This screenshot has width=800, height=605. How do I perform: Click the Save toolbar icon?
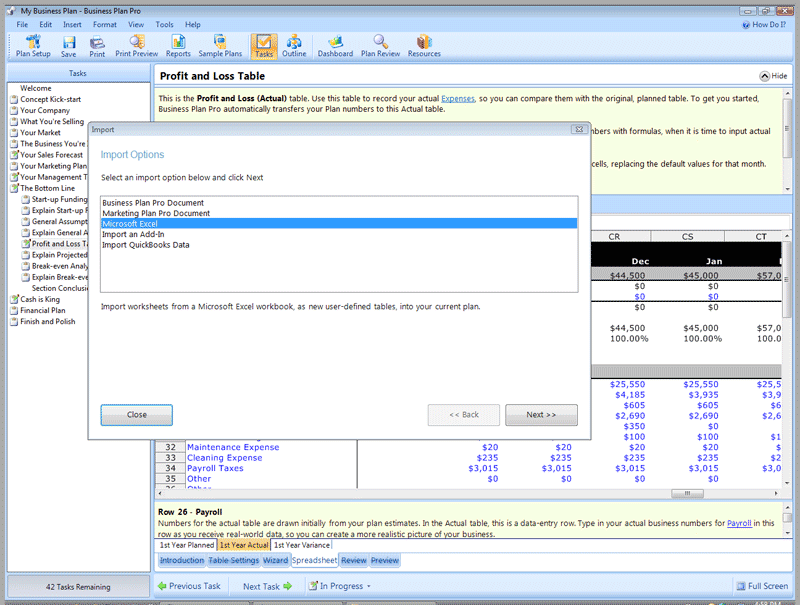pos(68,46)
